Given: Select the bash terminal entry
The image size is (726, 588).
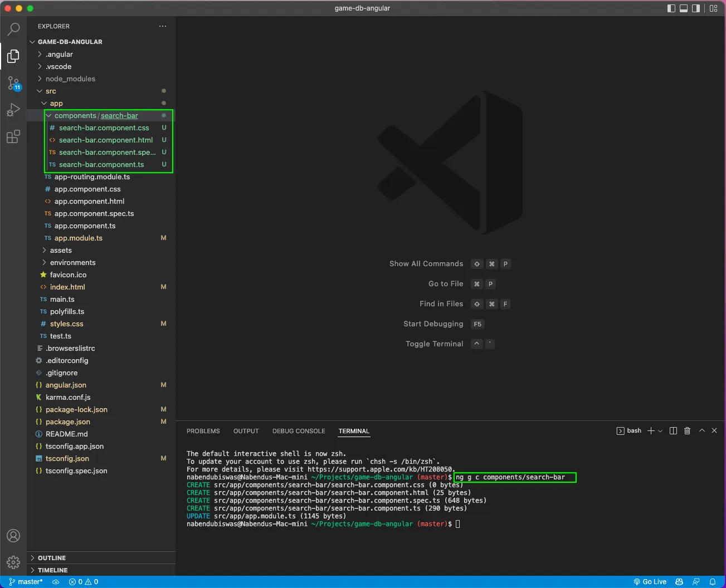Looking at the screenshot, I should [x=629, y=431].
